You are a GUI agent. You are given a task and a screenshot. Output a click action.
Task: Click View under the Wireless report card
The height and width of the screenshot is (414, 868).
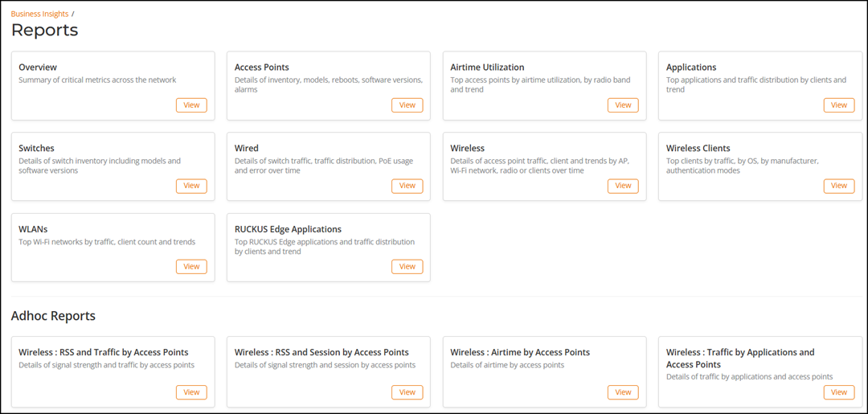(623, 186)
